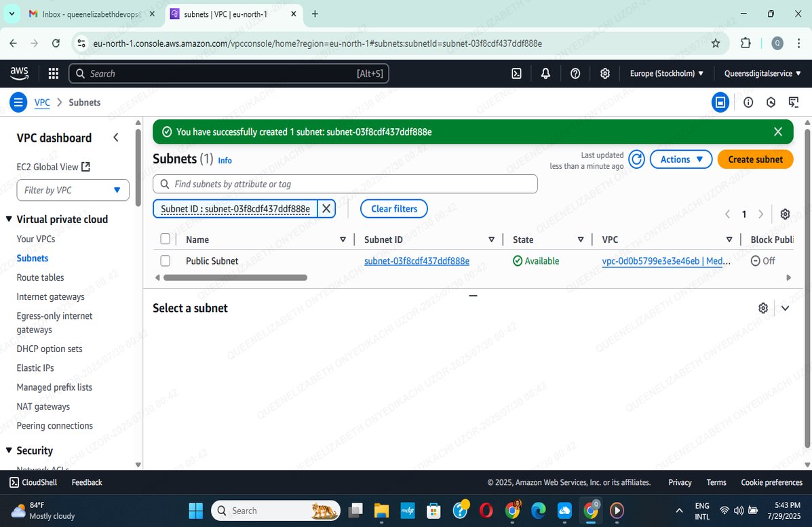Open table preferences gear beside pagination
This screenshot has height=527, width=812.
coord(785,214)
